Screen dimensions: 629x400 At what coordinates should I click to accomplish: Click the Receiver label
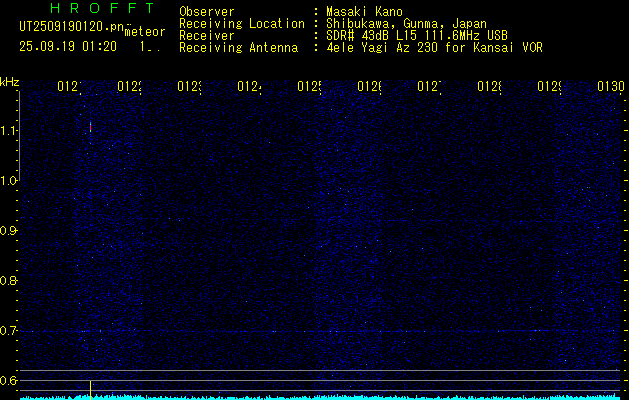207,36
